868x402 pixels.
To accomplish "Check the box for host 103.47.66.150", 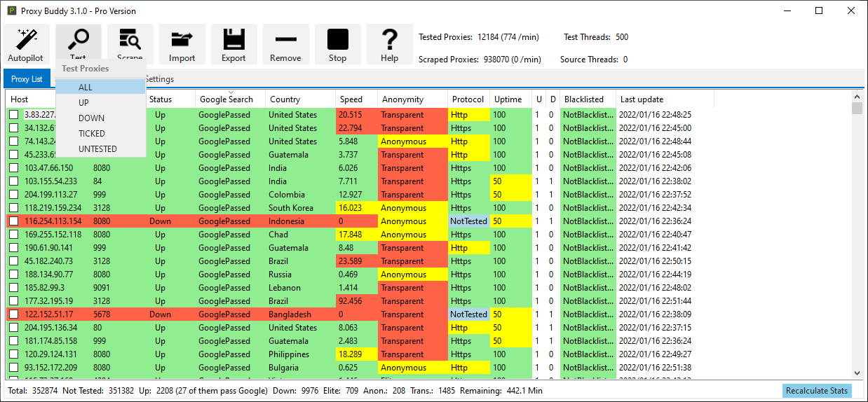I will click(x=14, y=168).
